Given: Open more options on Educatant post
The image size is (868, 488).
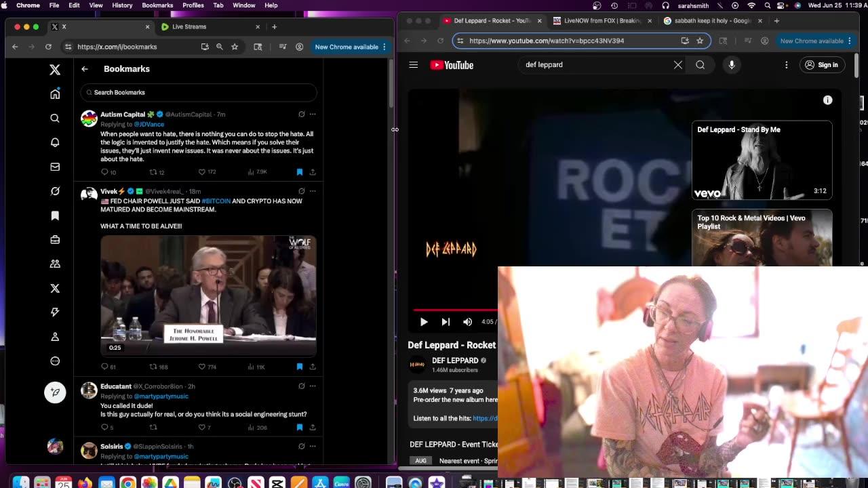Looking at the screenshot, I should pyautogui.click(x=313, y=386).
